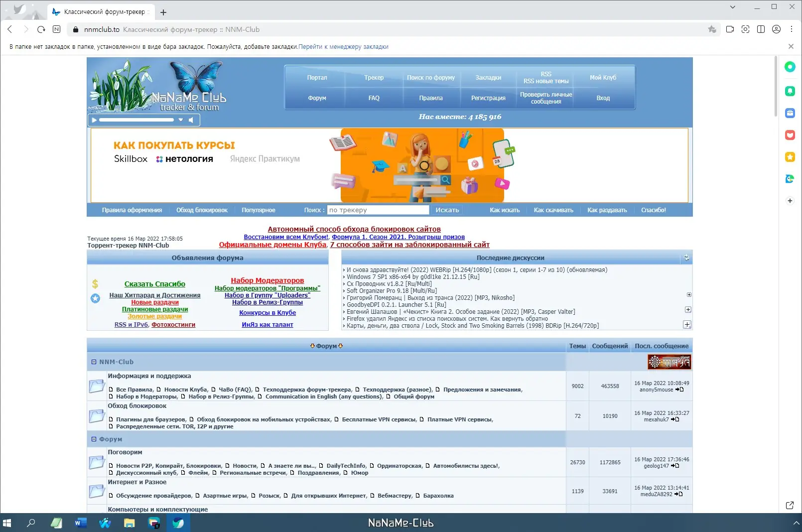Open the browser profile account icon

coord(776,29)
